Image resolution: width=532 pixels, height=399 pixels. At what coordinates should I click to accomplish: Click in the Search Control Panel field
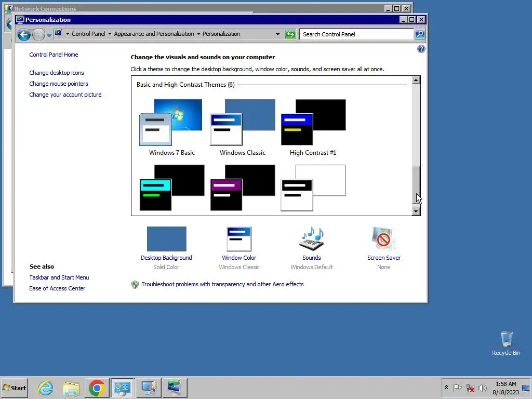[x=356, y=34]
